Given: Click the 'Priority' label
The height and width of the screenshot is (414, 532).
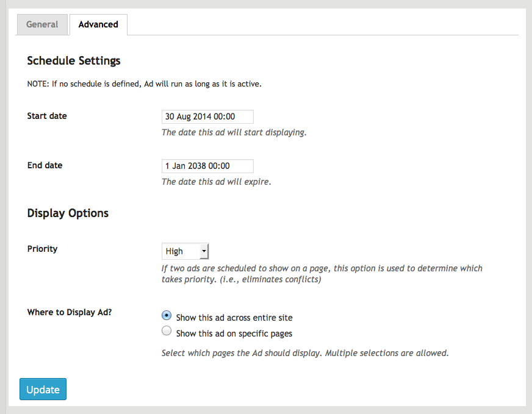Looking at the screenshot, I should 43,249.
